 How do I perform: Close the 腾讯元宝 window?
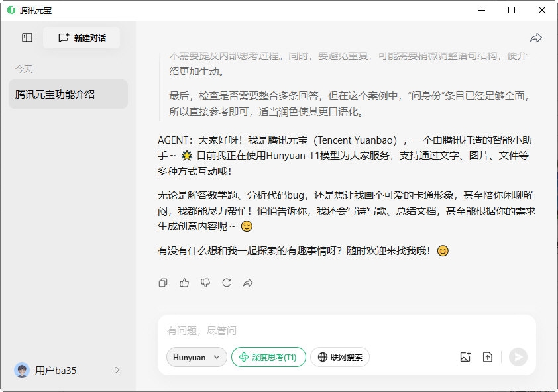542,10
